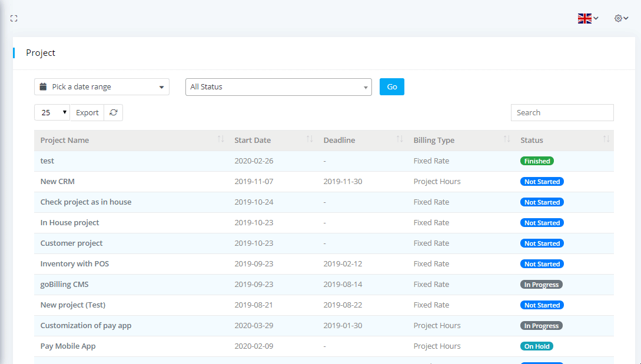Sort table by Deadline column arrows

[x=400, y=139]
